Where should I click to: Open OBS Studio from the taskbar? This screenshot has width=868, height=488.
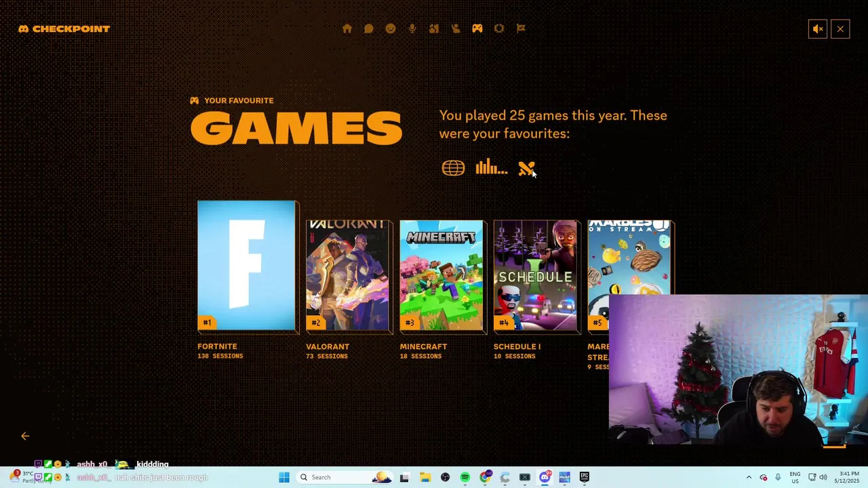click(x=445, y=477)
